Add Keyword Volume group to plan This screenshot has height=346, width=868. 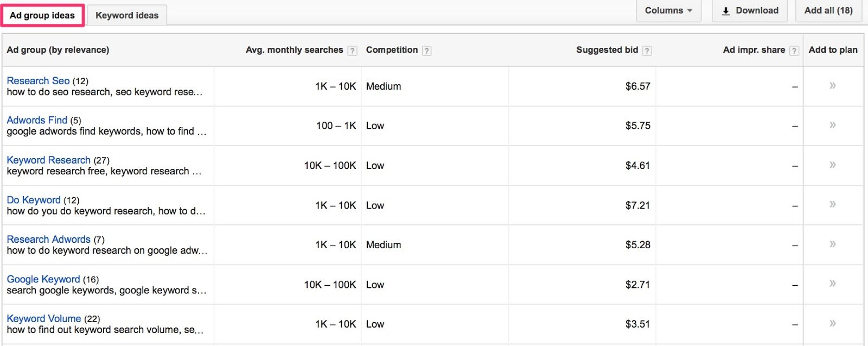coord(833,323)
